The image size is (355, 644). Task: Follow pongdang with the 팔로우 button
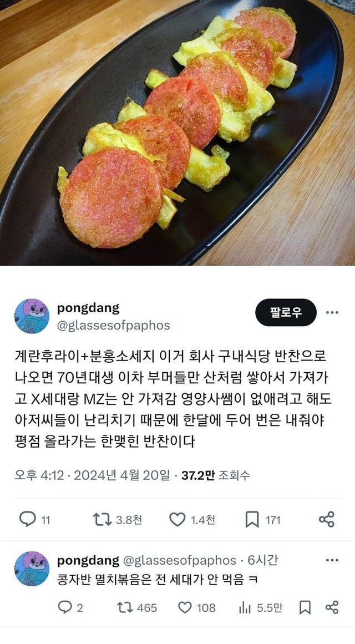tap(286, 312)
